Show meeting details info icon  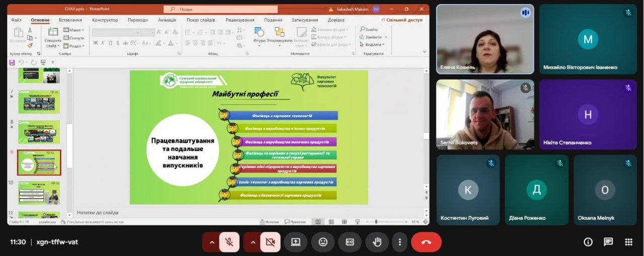588,242
